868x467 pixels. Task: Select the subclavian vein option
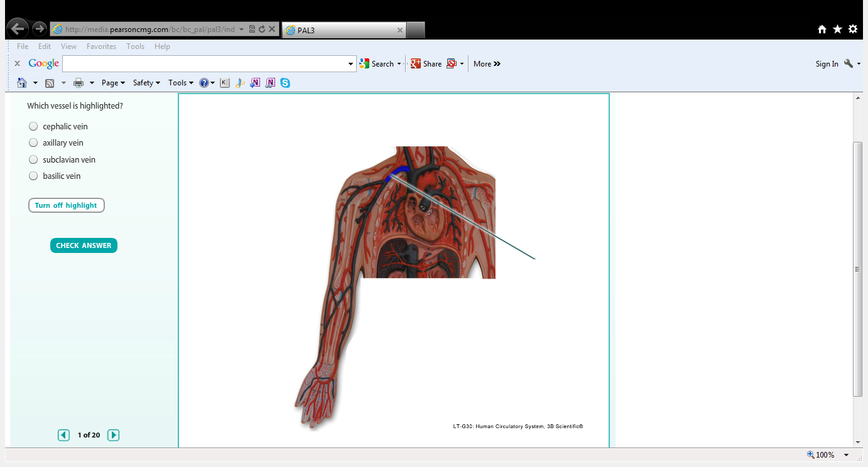(34, 159)
